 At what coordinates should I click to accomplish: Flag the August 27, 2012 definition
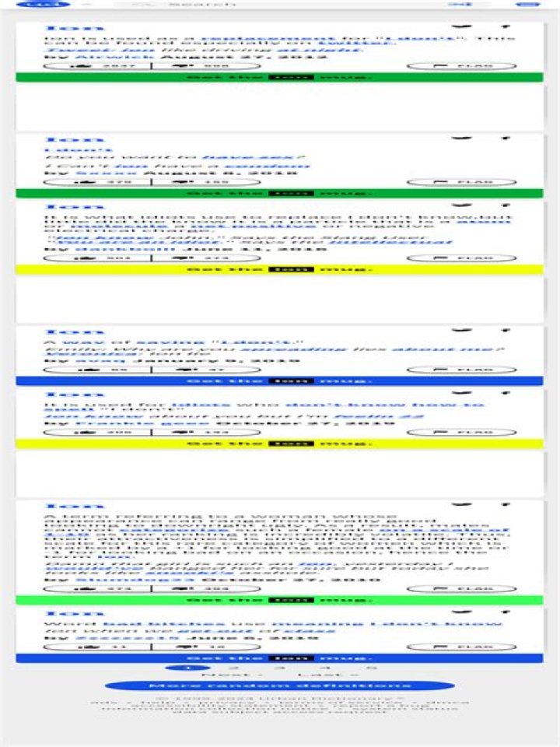461,65
